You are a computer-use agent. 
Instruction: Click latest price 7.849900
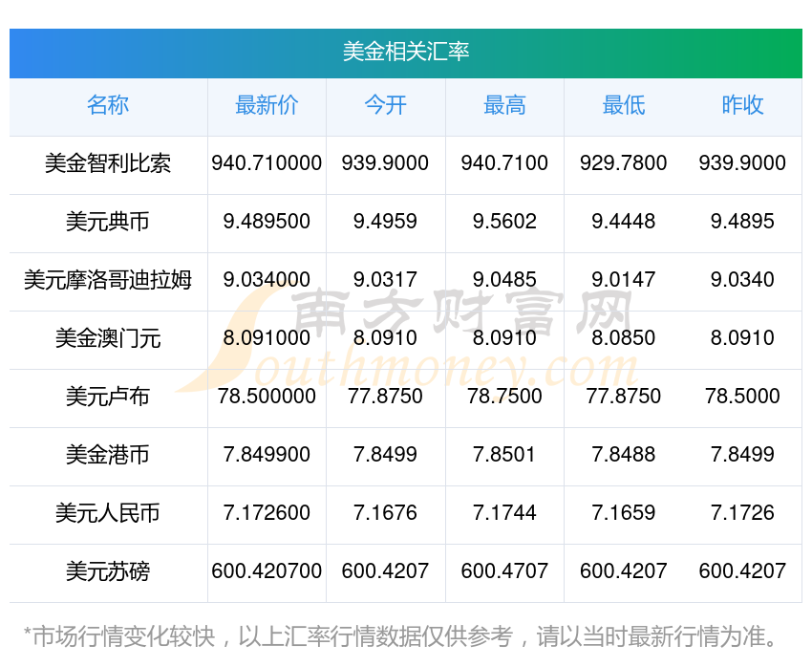click(x=267, y=455)
